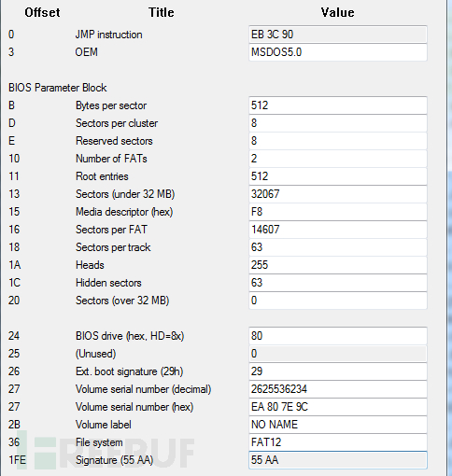Click the Root entries value field

(338, 176)
